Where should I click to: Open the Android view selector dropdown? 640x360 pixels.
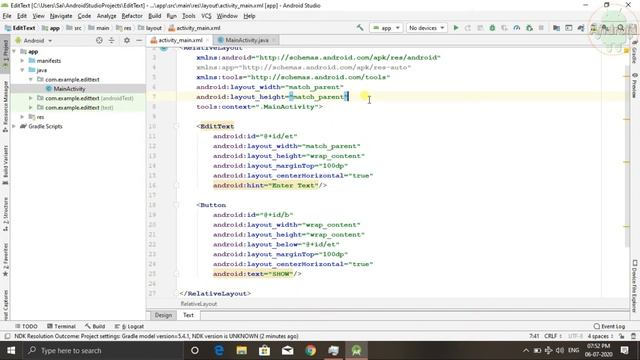(34, 40)
